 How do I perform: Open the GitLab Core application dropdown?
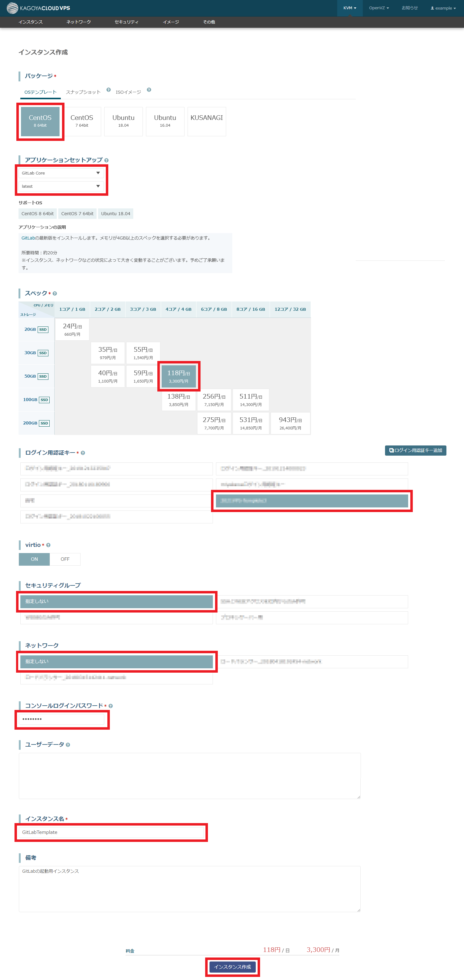click(x=61, y=173)
